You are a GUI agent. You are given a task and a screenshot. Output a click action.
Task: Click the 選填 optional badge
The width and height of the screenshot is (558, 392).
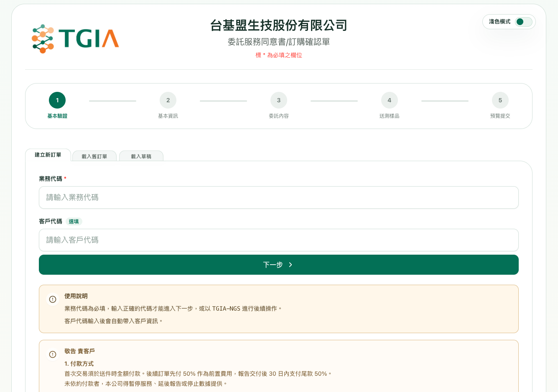(74, 222)
